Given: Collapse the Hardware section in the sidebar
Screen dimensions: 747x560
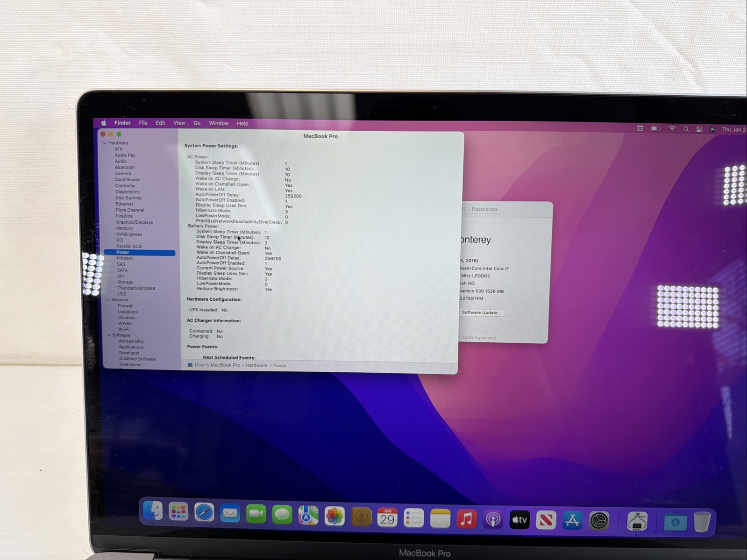Looking at the screenshot, I should pyautogui.click(x=105, y=143).
